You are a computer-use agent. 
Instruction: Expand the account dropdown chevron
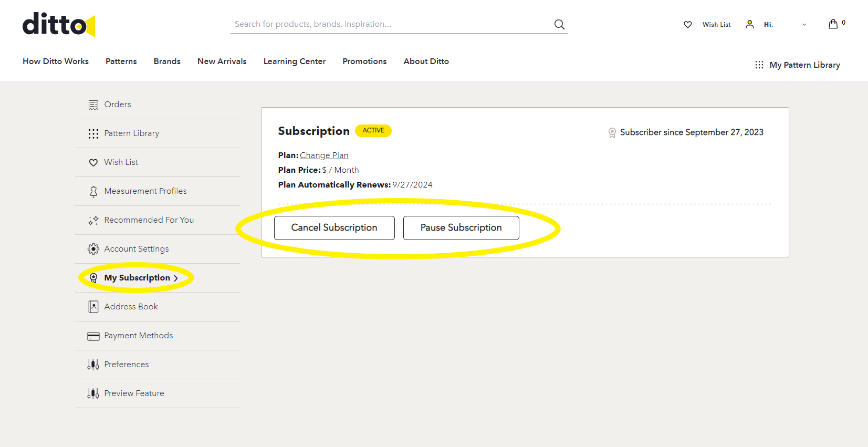click(x=804, y=25)
